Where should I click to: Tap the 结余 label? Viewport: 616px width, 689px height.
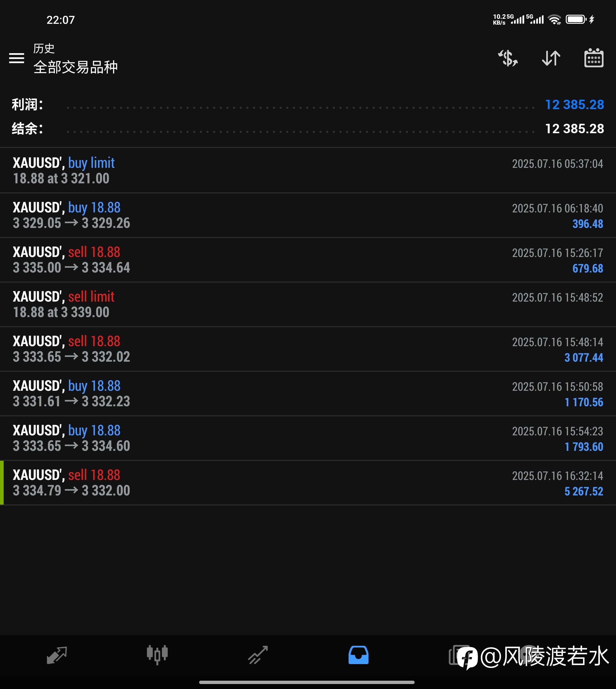(27, 128)
